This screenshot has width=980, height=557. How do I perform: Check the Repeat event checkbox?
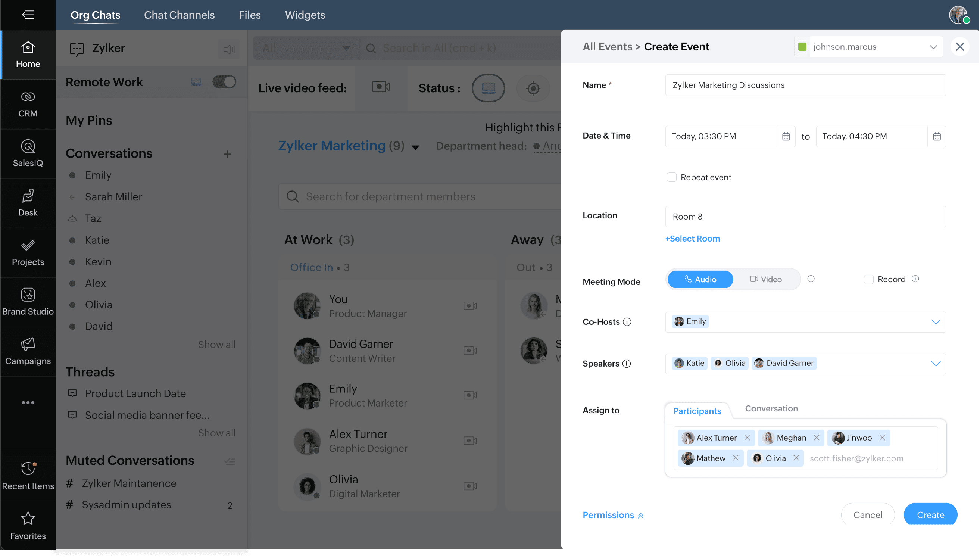[671, 177]
